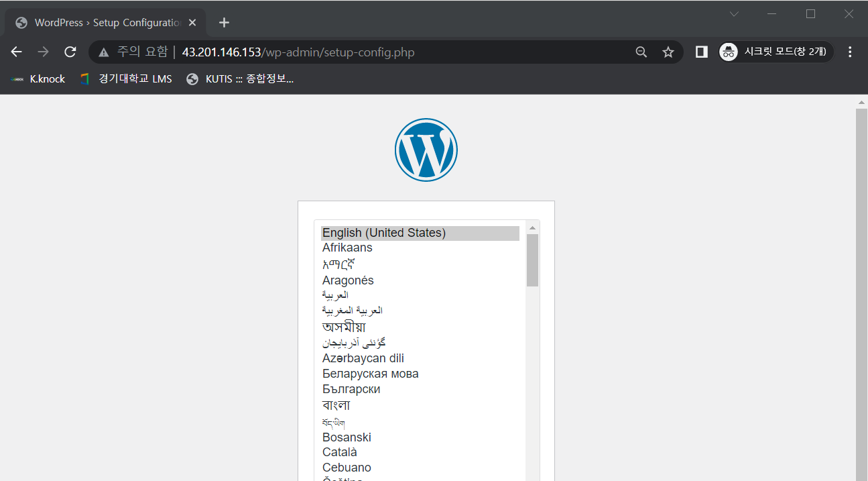The width and height of the screenshot is (868, 481).
Task: Click the zoom magnifier icon in address bar
Action: tap(641, 52)
